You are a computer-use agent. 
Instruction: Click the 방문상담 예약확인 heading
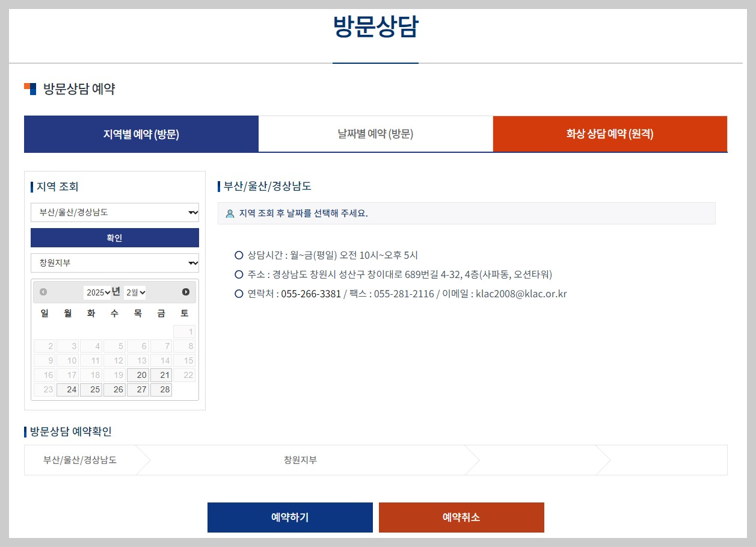click(71, 431)
